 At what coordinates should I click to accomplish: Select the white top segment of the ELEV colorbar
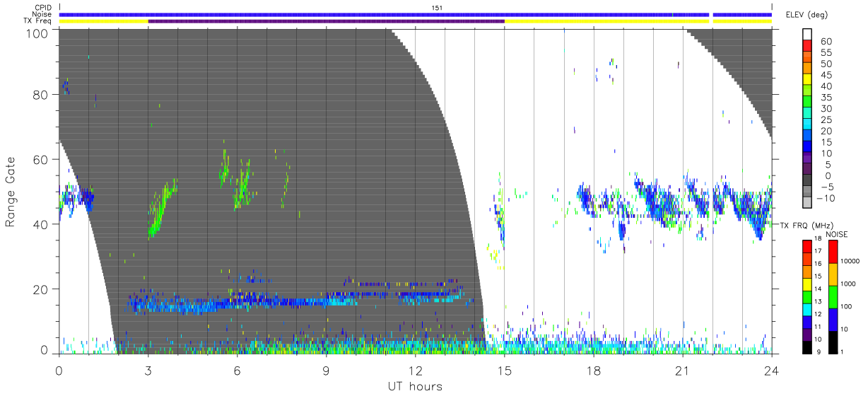(x=807, y=33)
